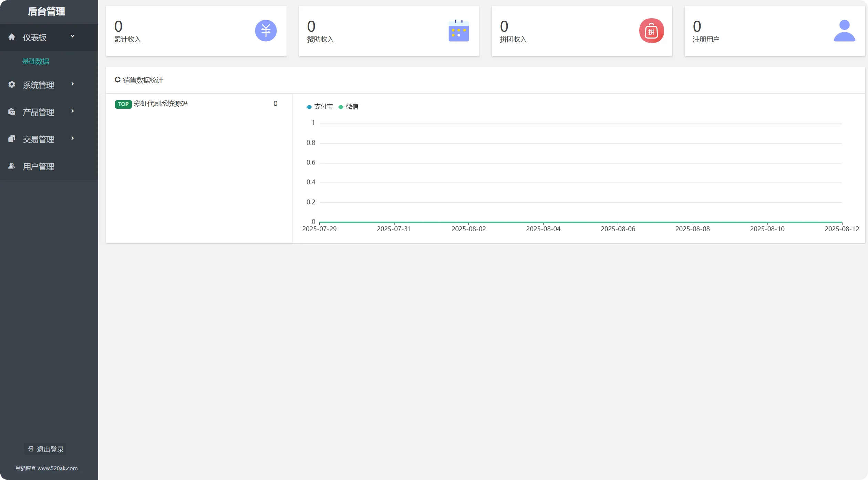Click the 退出登录 logout button
This screenshot has width=868, height=480.
[x=46, y=449]
